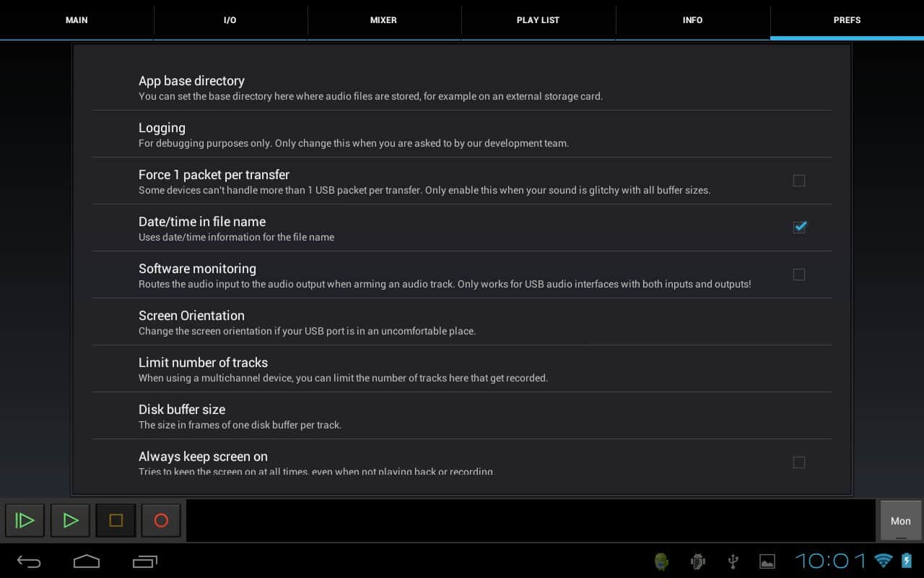924x578 pixels.
Task: Toggle Always keep screen on checkbox
Action: pos(798,462)
